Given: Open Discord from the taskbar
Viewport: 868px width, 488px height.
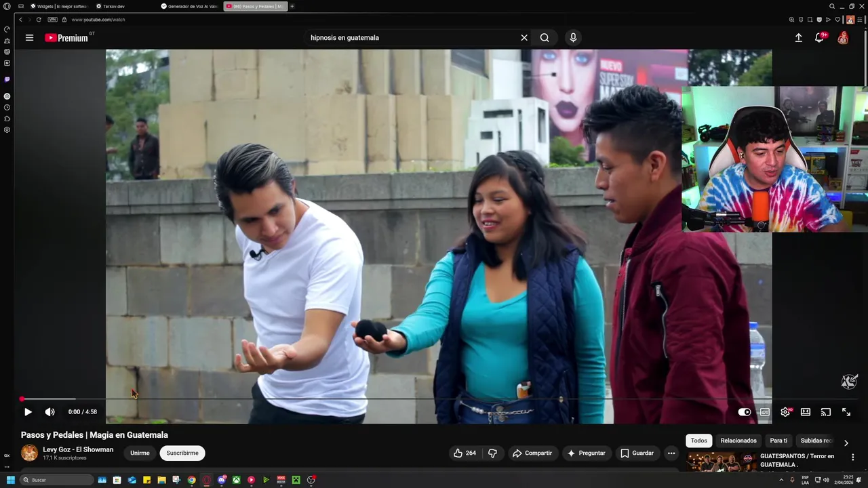Looking at the screenshot, I should [222, 480].
